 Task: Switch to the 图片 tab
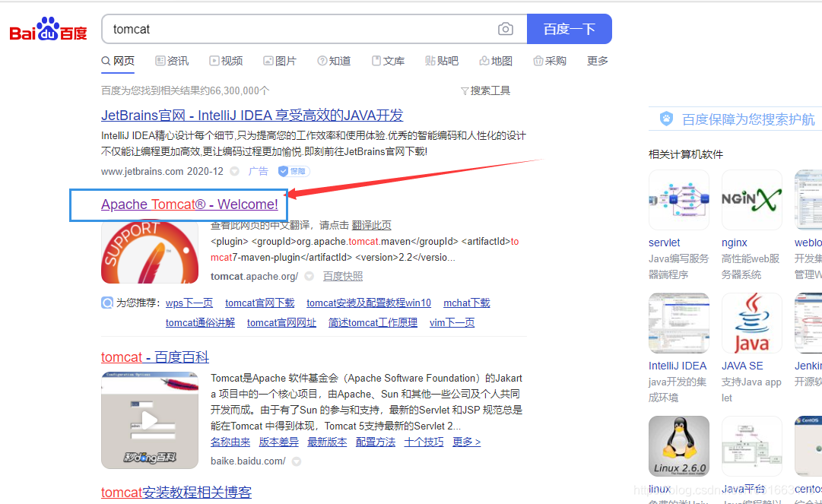coord(280,61)
